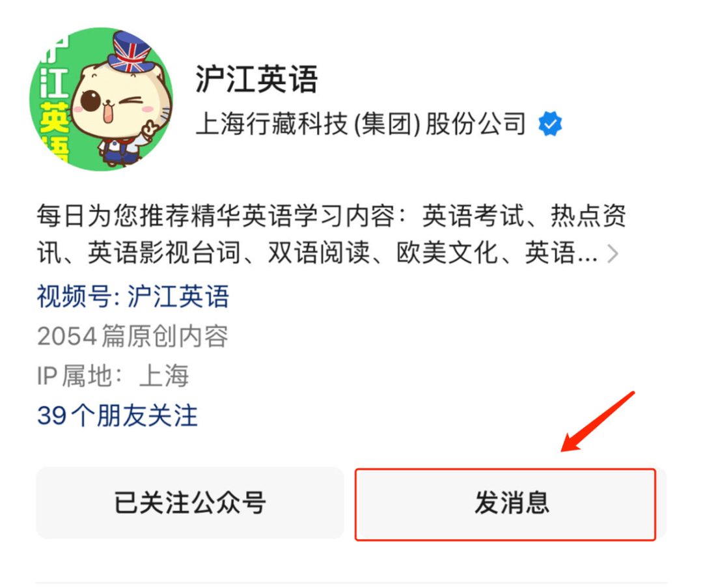Open the 2054篇原创内容 original articles entry

point(133,336)
